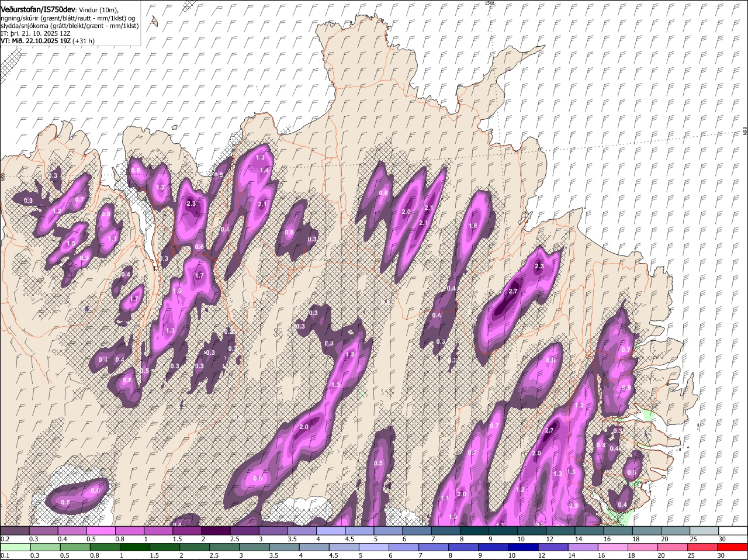The image size is (748, 560).
Task: Select the pale green lower swatch between 0.1 and 0.3
Action: [x=15, y=548]
